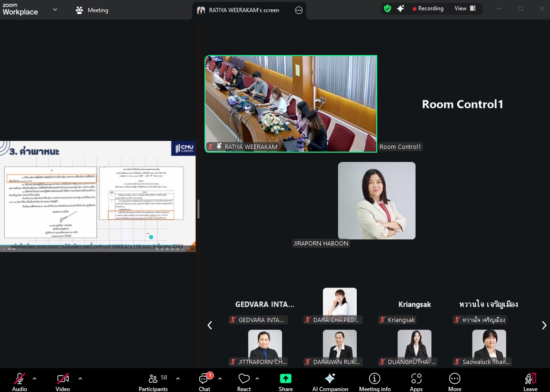Expand participants options caret

178,378
